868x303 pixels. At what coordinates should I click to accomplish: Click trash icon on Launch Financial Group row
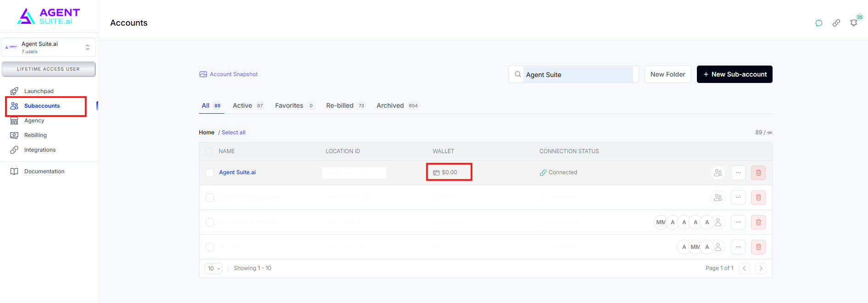click(758, 198)
